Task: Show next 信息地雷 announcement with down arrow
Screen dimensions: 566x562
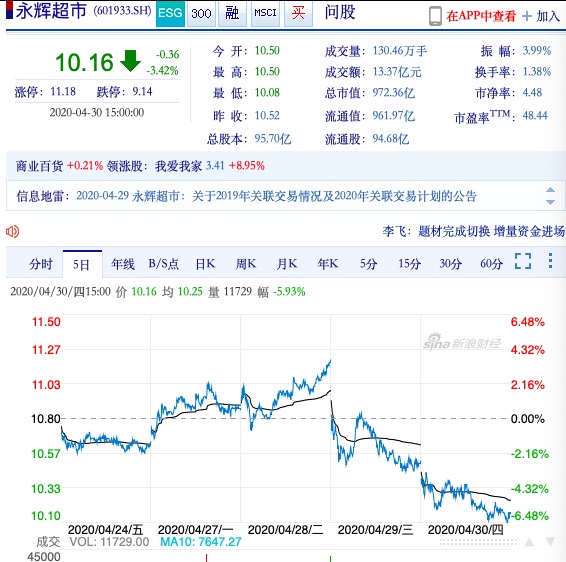Action: 550,202
